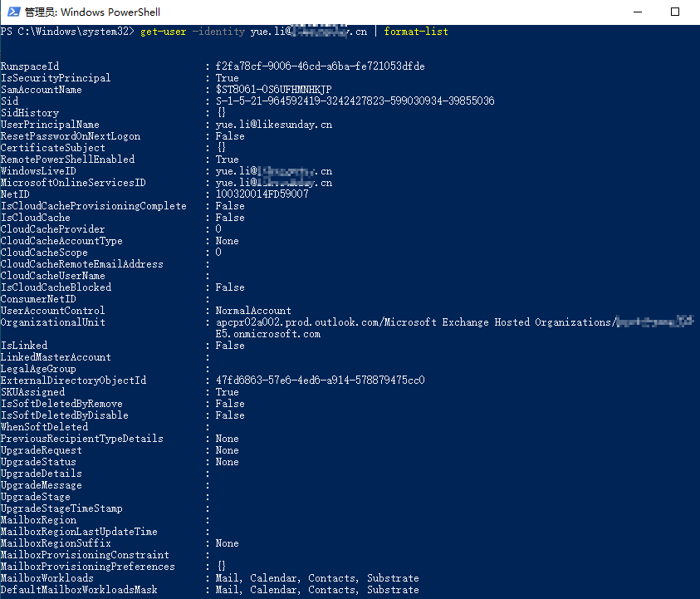Click the format-list cmdlet text

[416, 32]
